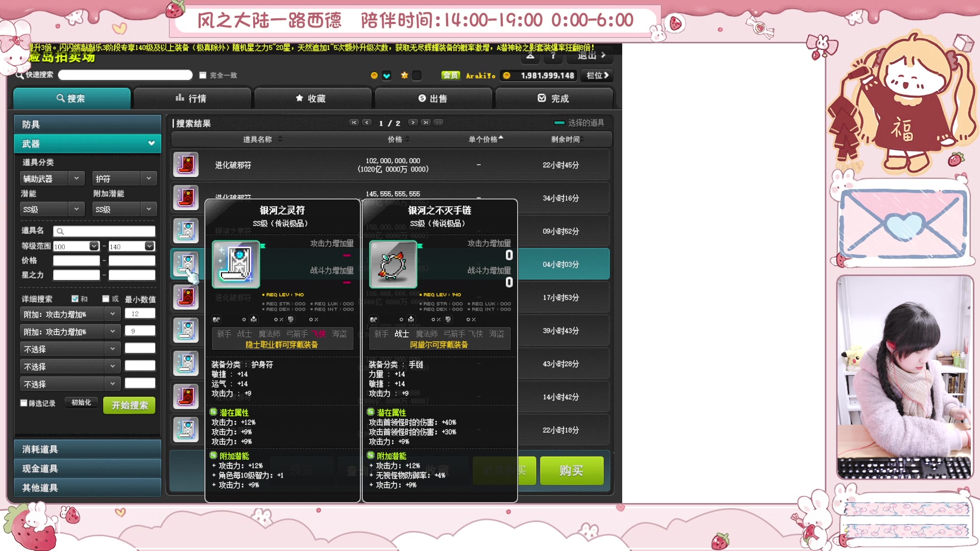
Task: Click the item icon in 14小时42分 row
Action: point(185,396)
